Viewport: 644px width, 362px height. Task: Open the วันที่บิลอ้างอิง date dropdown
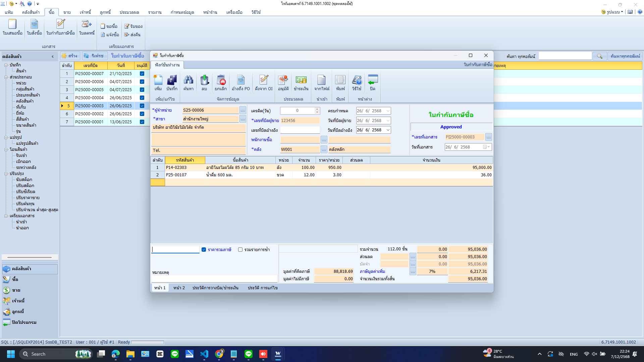[388, 130]
